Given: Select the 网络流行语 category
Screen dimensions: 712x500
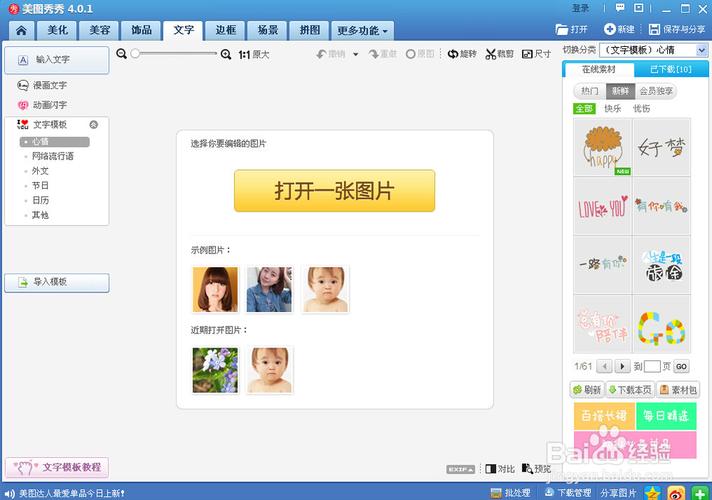Looking at the screenshot, I should (52, 156).
